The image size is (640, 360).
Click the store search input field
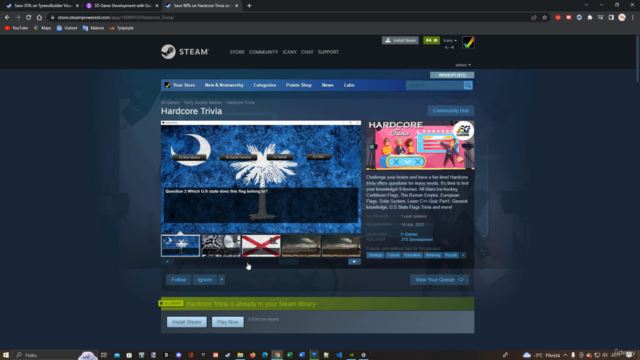coord(435,85)
